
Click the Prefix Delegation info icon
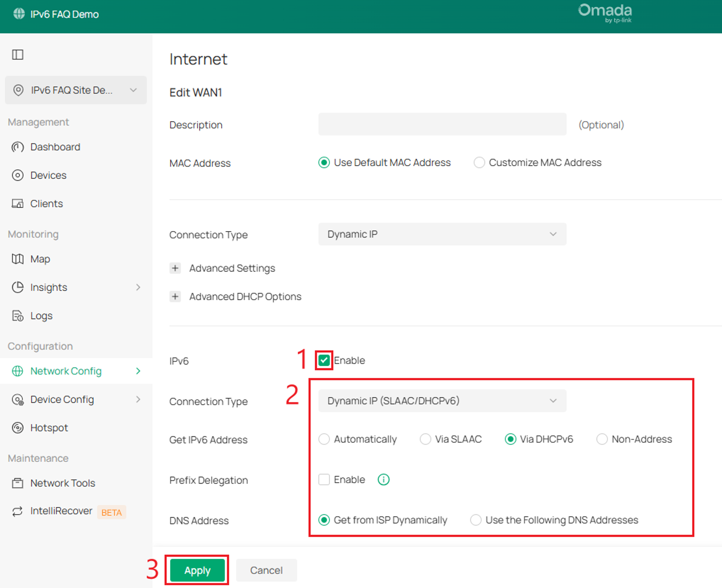point(384,479)
